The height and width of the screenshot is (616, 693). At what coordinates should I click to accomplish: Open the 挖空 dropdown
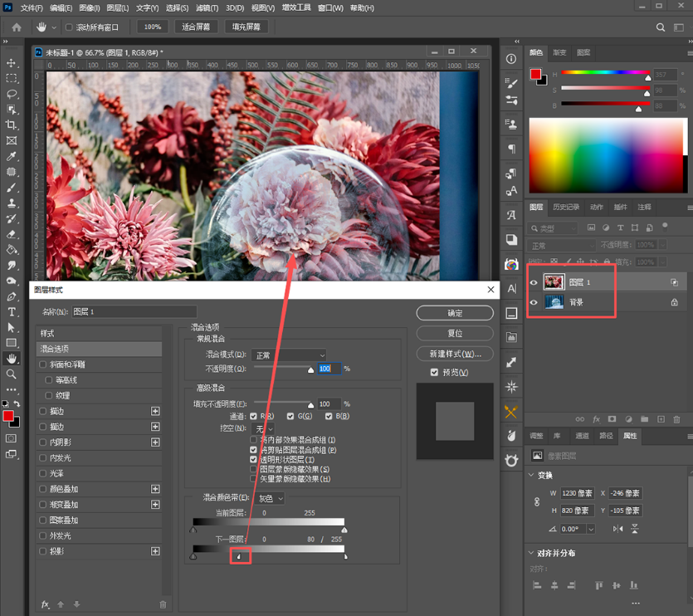(263, 428)
